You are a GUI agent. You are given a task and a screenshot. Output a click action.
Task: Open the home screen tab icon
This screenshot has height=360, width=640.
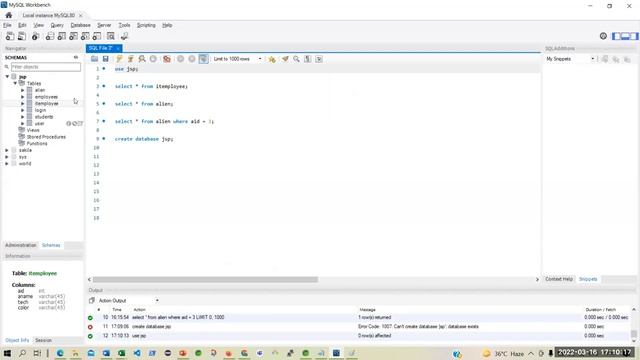point(9,15)
